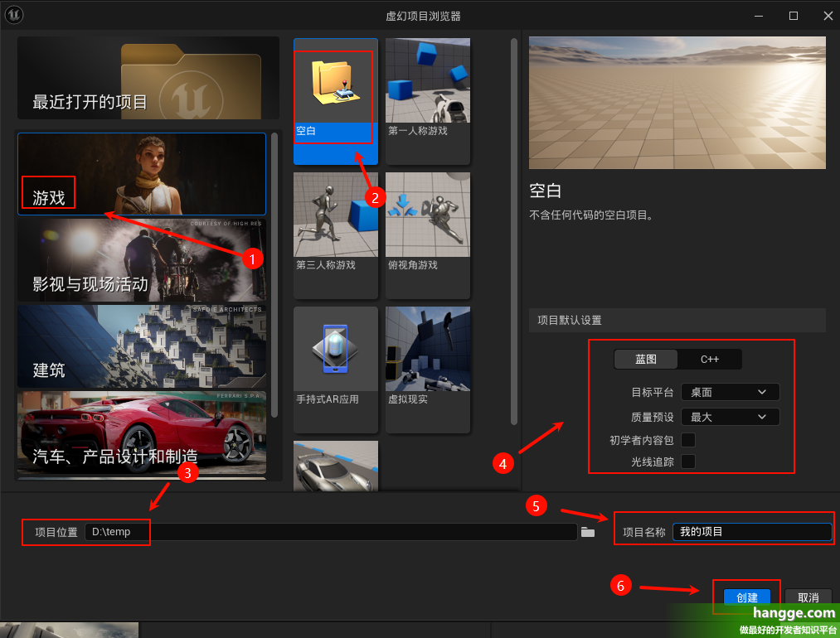Switch project type to 蓝图 Blueprint

coord(646,359)
